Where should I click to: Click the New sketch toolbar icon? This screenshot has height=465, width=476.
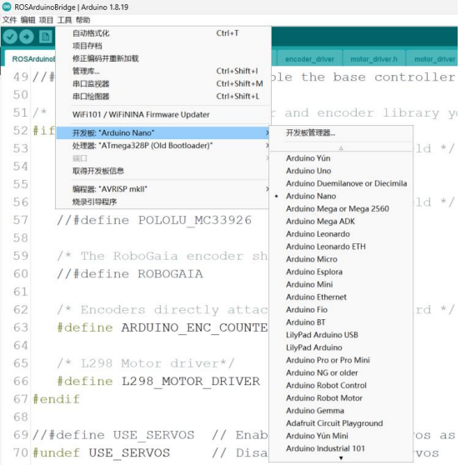pos(46,37)
